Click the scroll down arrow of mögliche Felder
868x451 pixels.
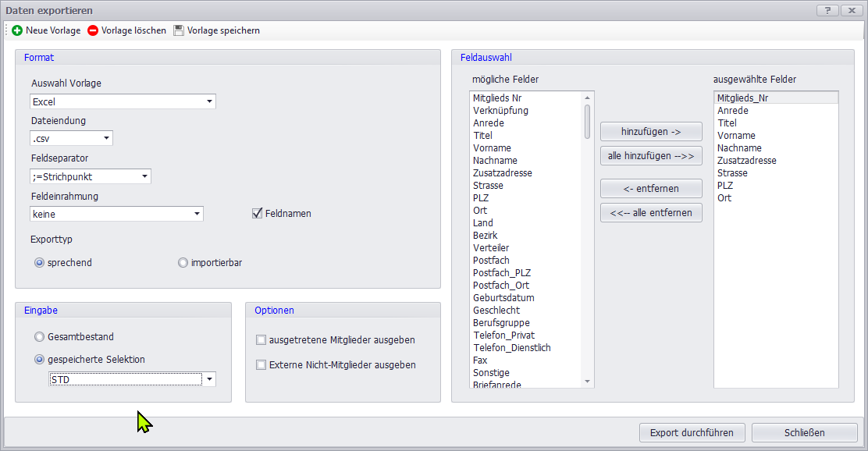(x=588, y=382)
